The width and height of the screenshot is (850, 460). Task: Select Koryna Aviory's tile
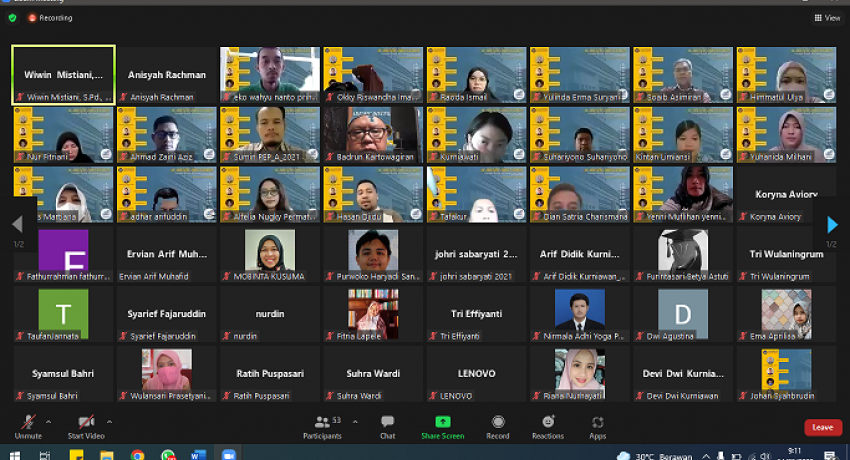tap(786, 195)
